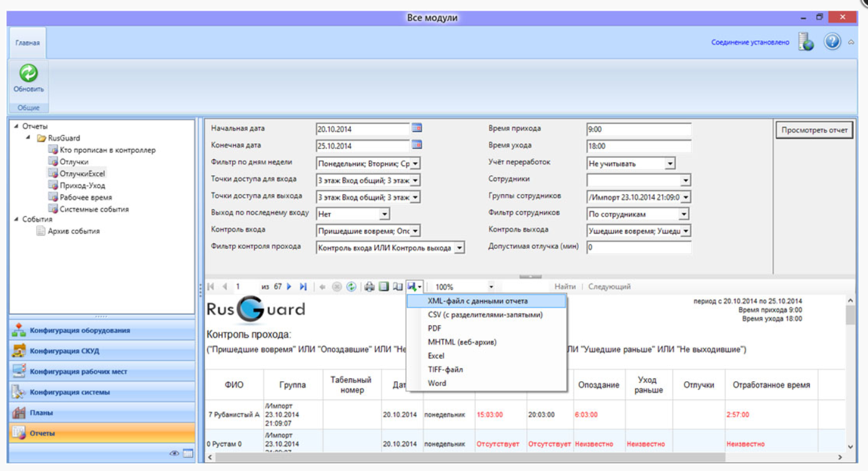Choose Excel in the export menu
868x471 pixels.
[x=436, y=356]
